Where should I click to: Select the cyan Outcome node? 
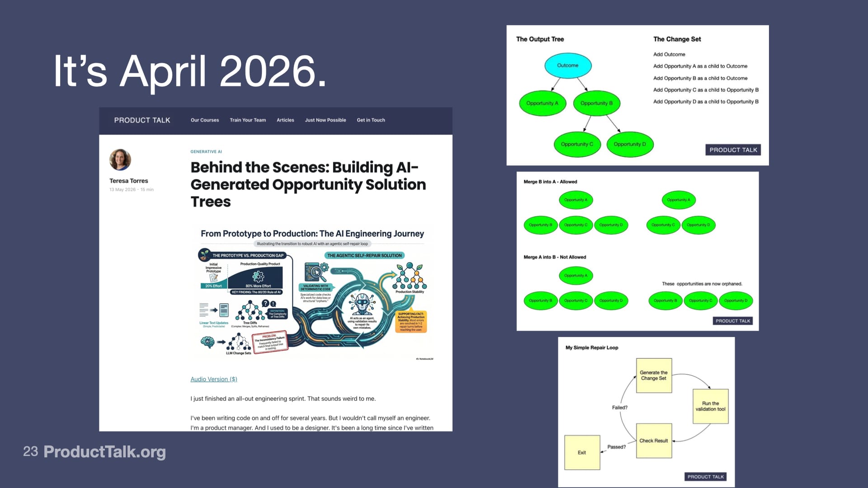pyautogui.click(x=568, y=66)
